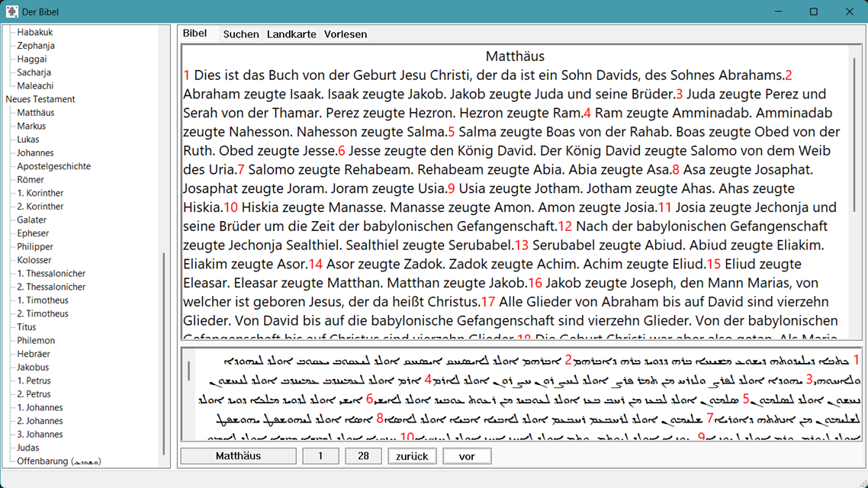Image resolution: width=868 pixels, height=488 pixels.
Task: Select Hebräer in the book tree
Action: click(34, 354)
